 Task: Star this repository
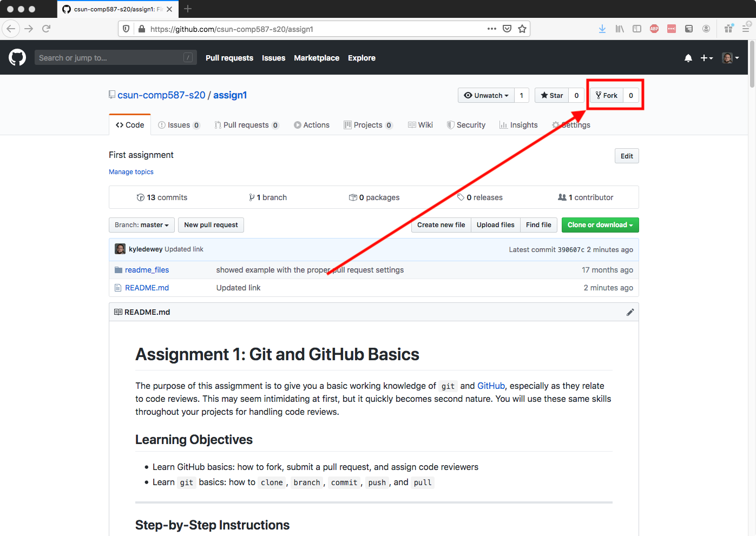click(551, 95)
